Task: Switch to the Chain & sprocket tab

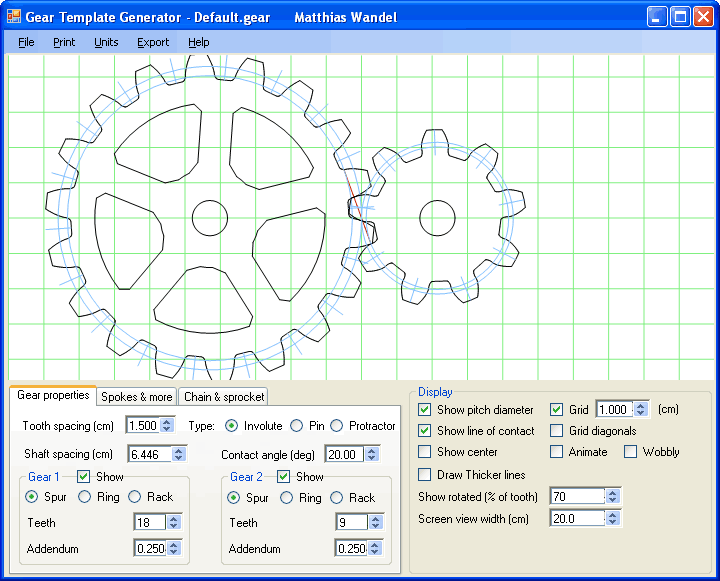Action: pyautogui.click(x=224, y=397)
